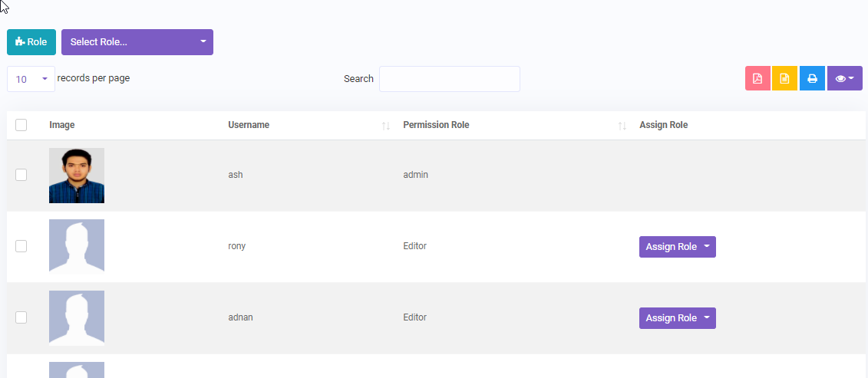Click rony's avatar placeholder image
Screen dimensions: 868x378
[77, 246]
